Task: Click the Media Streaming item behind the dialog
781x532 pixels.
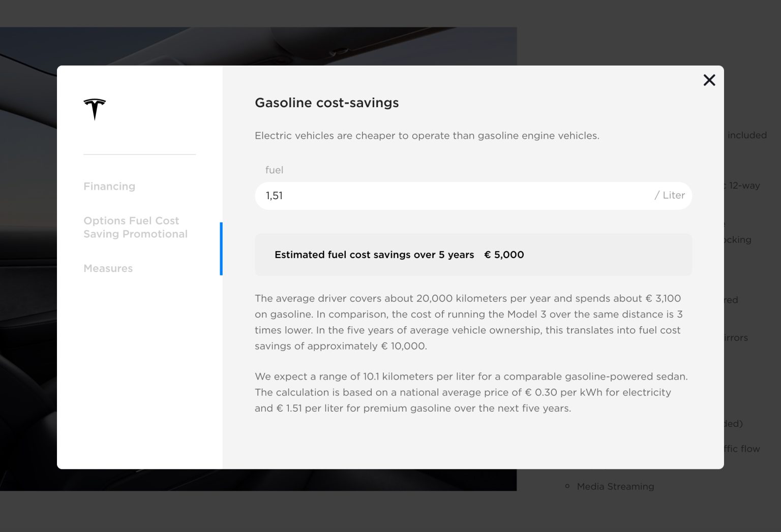Action: [x=615, y=487]
